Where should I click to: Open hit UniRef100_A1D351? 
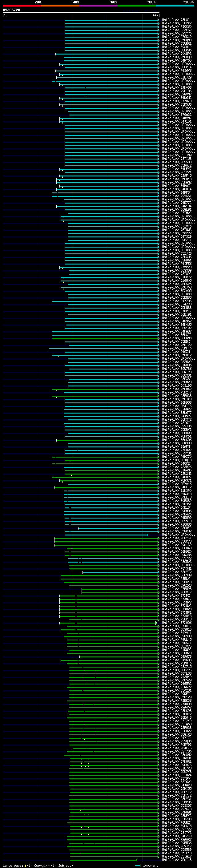click(x=177, y=504)
